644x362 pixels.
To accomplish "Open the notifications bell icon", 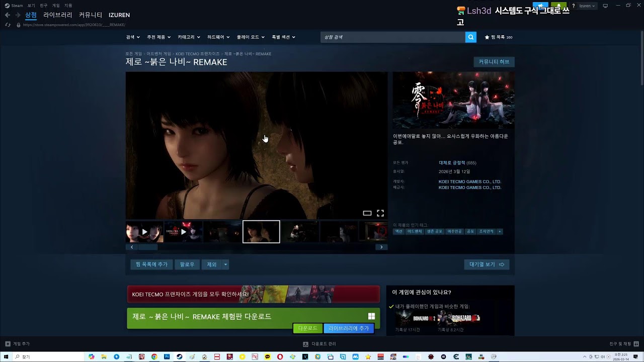I will point(558,6).
